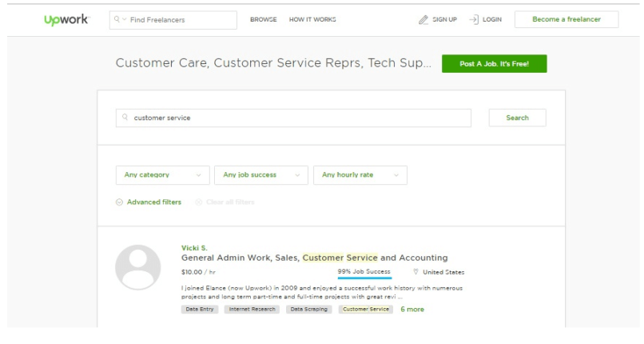Click the pencil icon beside SIGN UP
Viewport: 644px width, 344px height.
point(423,20)
